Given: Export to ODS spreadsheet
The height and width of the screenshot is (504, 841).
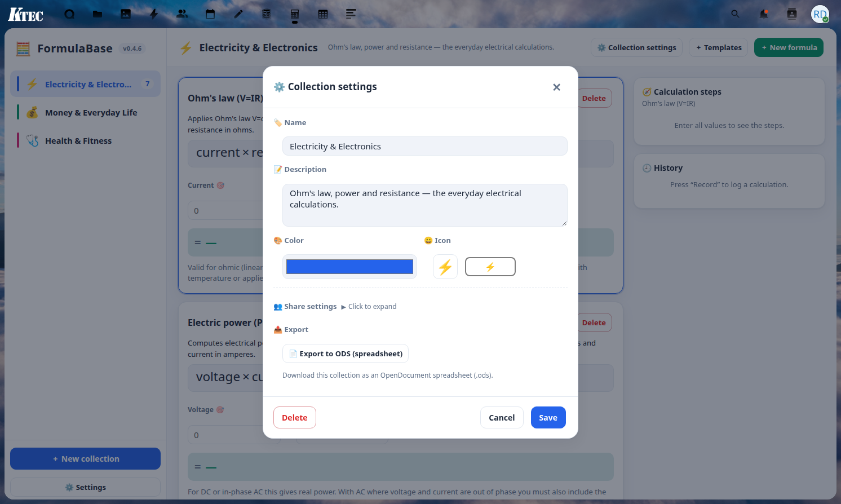Looking at the screenshot, I should pos(346,353).
